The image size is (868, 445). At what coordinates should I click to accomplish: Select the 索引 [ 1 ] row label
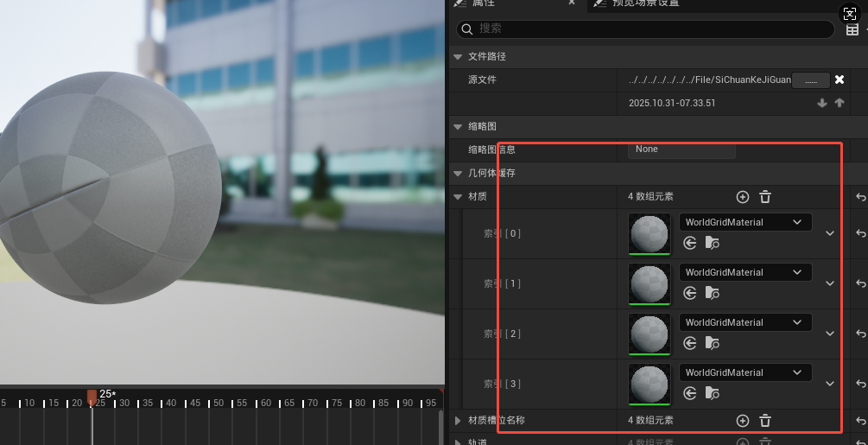(502, 284)
